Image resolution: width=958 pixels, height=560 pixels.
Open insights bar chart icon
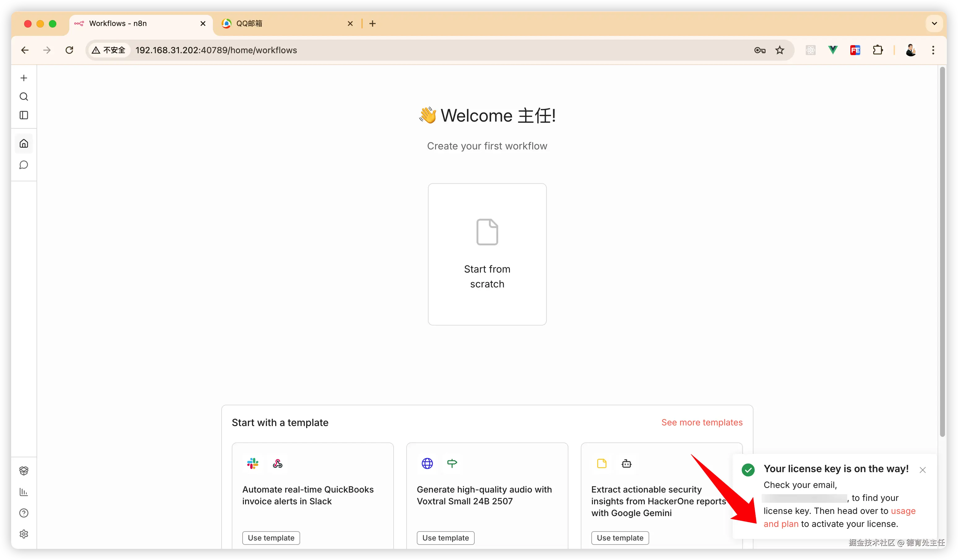click(24, 492)
